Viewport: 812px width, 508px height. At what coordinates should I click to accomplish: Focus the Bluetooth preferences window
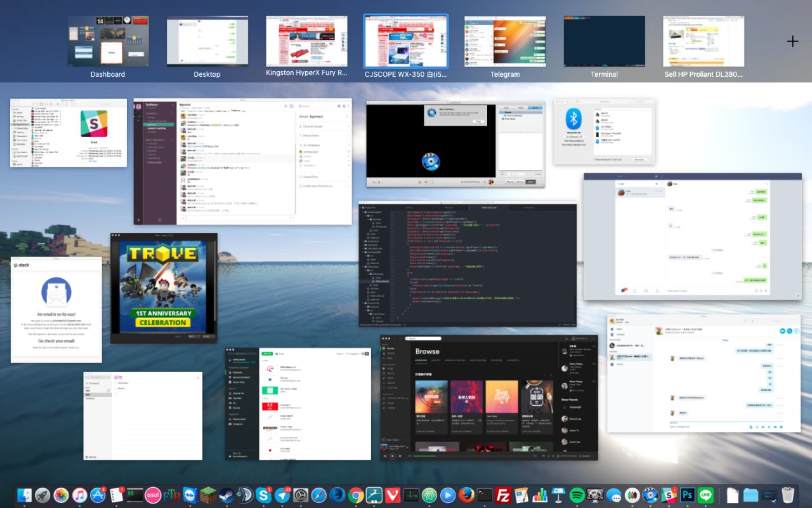(604, 131)
